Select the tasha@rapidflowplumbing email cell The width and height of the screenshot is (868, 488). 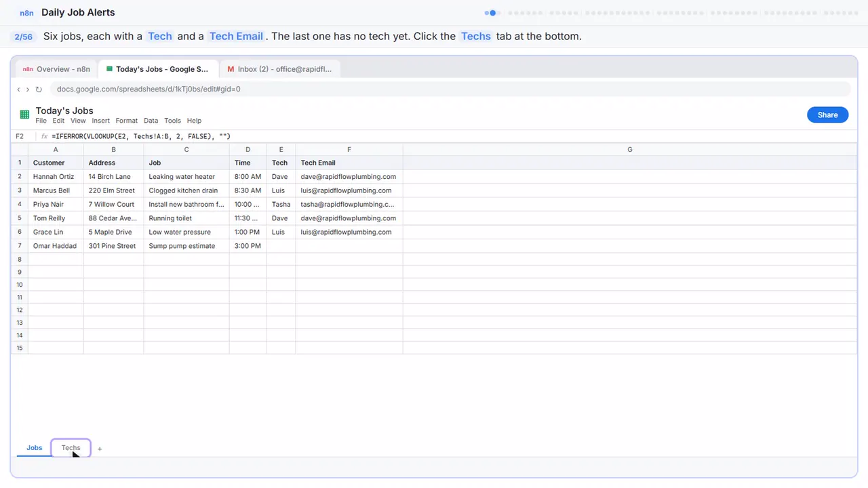click(x=349, y=205)
